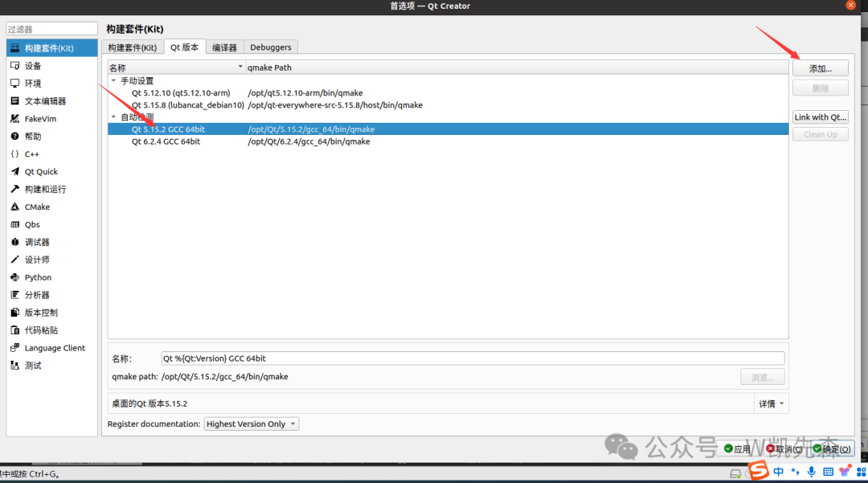This screenshot has height=483, width=868.
Task: Select the FakeVim settings icon
Action: (x=15, y=119)
